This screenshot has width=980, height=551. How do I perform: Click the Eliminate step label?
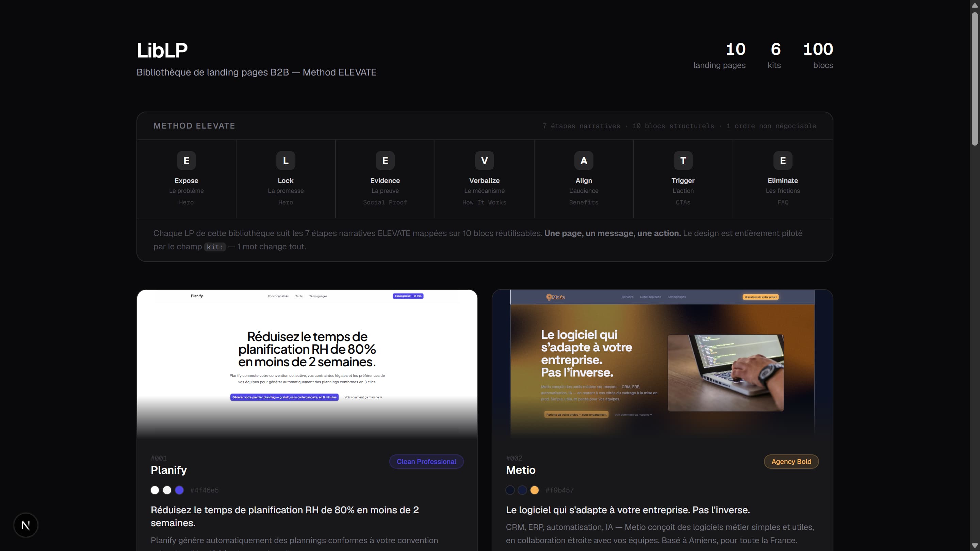[x=783, y=181]
